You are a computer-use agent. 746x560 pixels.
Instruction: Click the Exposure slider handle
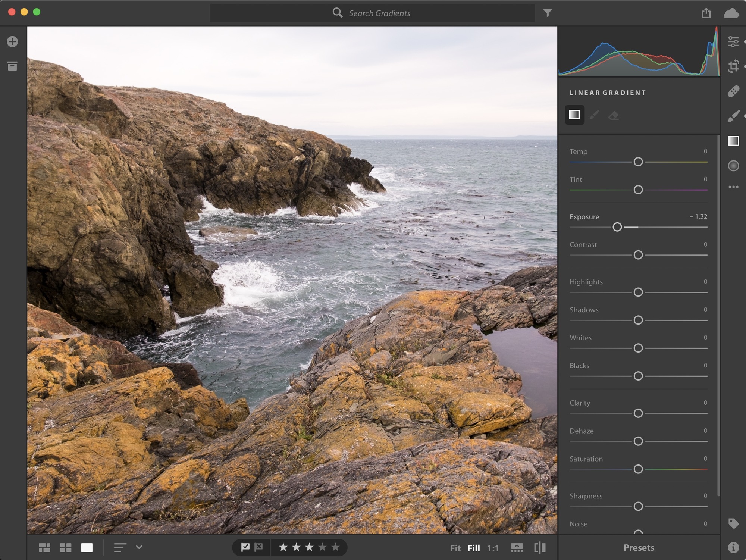click(617, 227)
